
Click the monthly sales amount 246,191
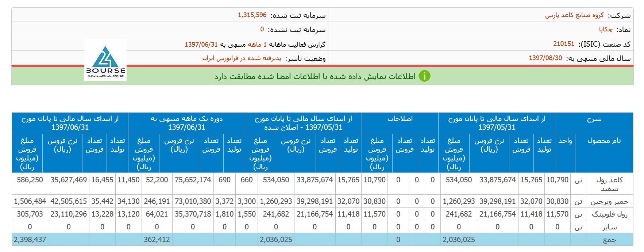157,201
